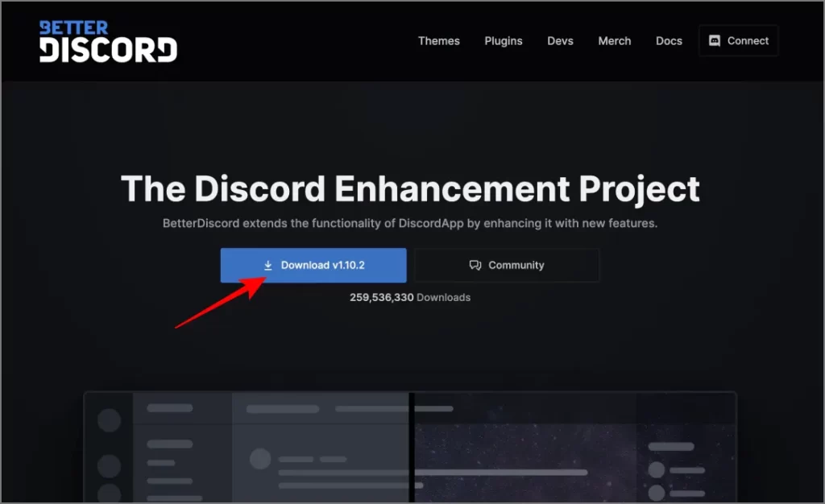Click the Community chat bubble icon
This screenshot has height=504, width=825.
point(475,266)
